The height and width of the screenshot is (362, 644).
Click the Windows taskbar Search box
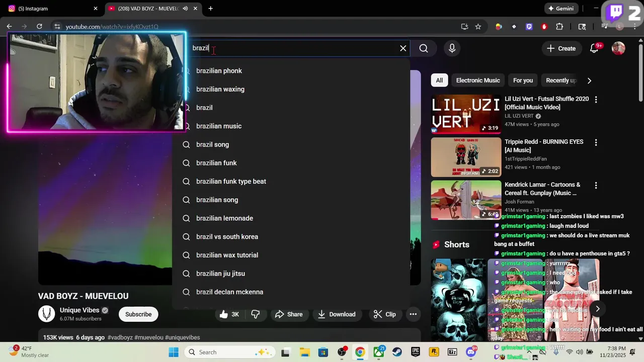click(229, 352)
